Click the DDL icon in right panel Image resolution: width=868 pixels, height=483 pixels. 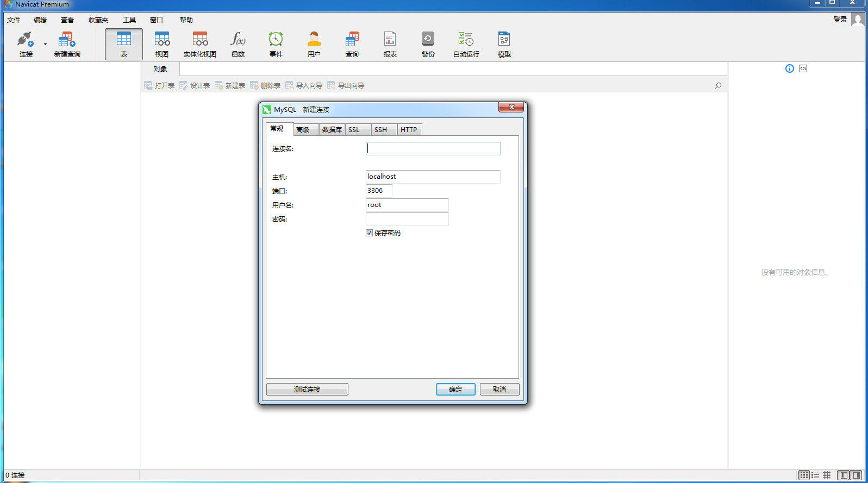tap(803, 68)
